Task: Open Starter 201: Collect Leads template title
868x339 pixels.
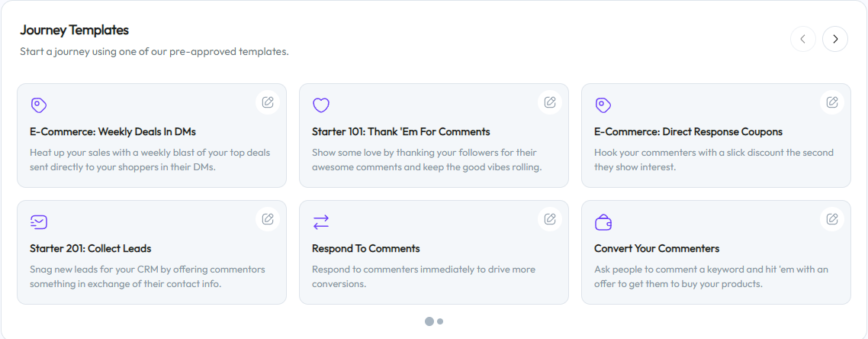Action: pos(91,248)
